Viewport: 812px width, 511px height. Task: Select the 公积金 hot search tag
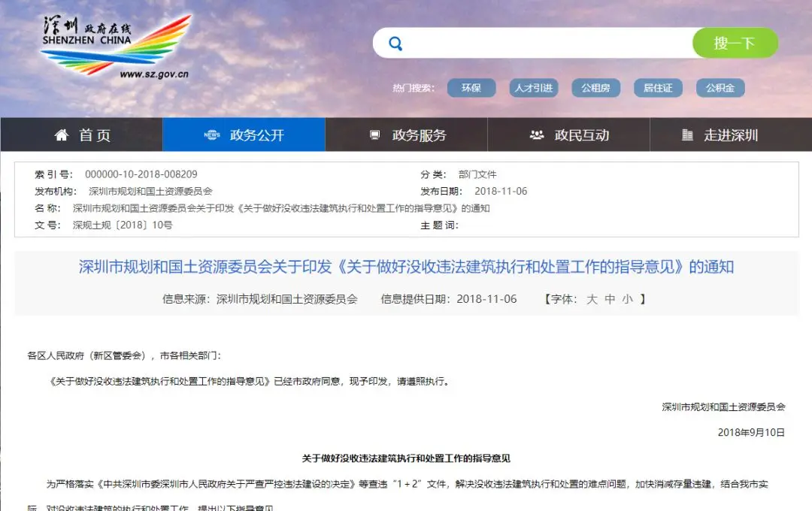720,88
